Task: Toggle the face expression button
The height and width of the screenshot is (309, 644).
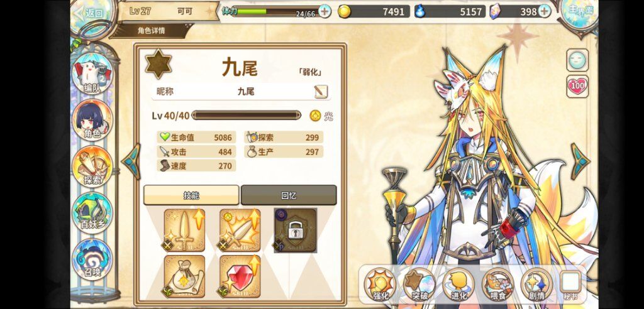Action: [577, 60]
